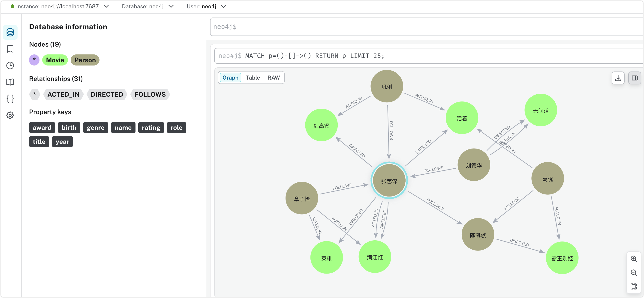Viewport: 644px width, 298px height.
Task: Select the 活着 movie node
Action: (462, 118)
